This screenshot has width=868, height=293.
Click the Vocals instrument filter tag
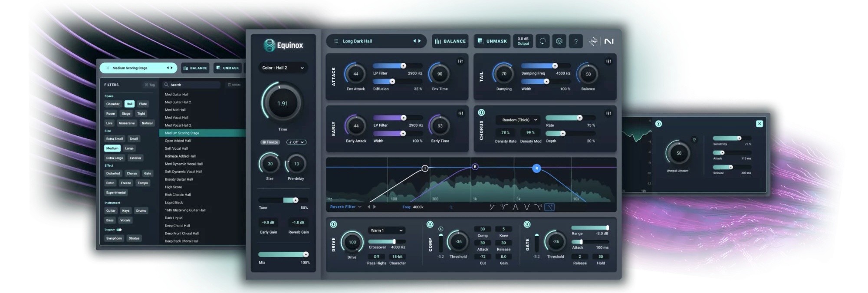[125, 220]
